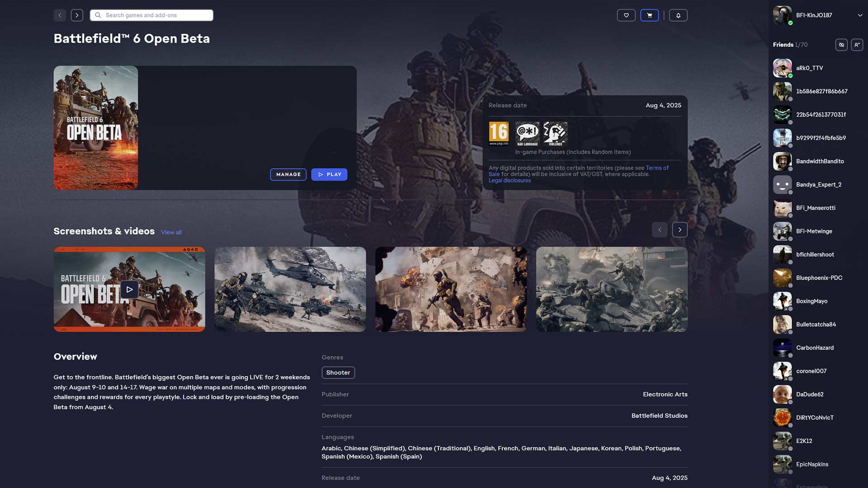Viewport: 868px width, 488px height.
Task: Play the Open Beta trailer video
Action: point(129,289)
